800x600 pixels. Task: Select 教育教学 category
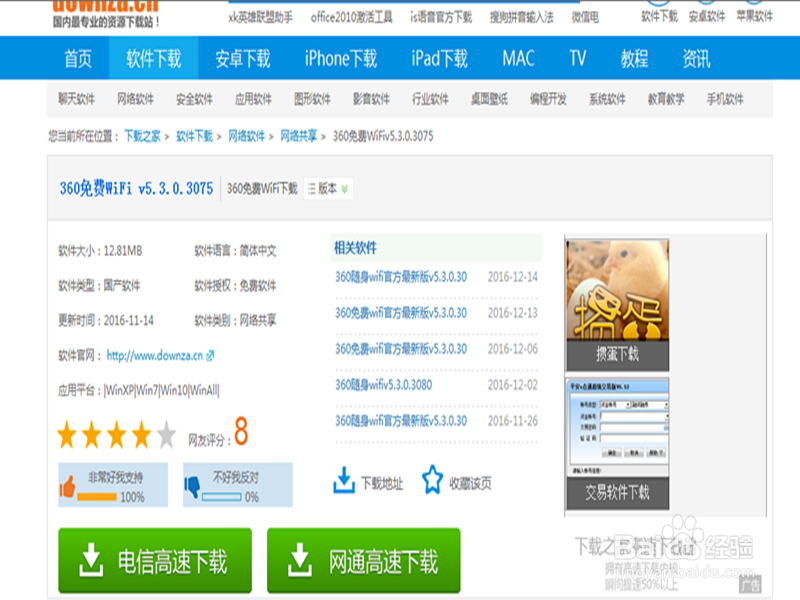[666, 98]
